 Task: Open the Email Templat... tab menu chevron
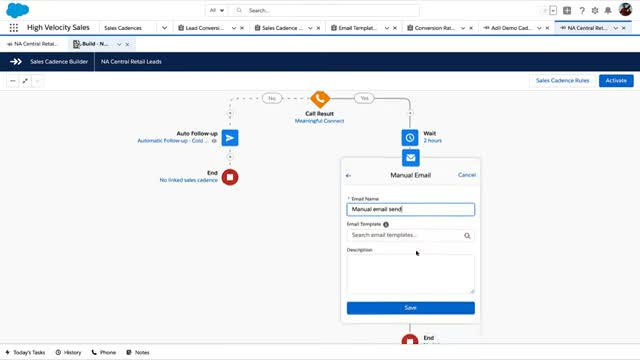pyautogui.click(x=387, y=28)
